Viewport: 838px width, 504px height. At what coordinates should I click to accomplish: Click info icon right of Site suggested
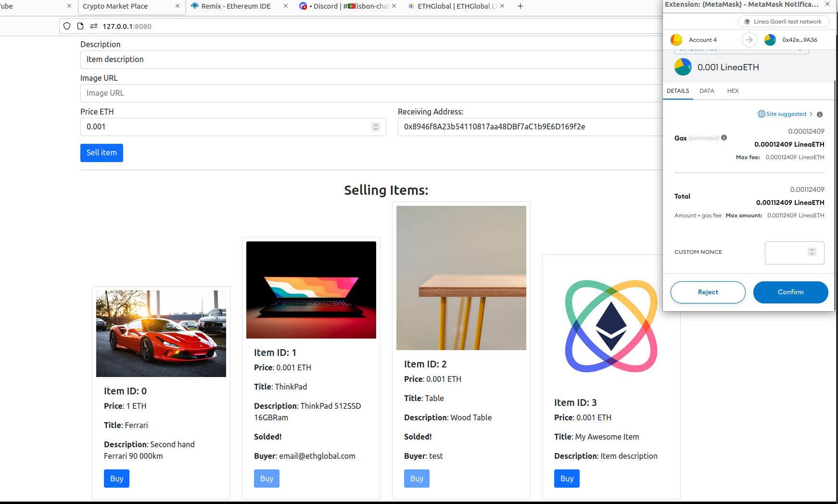(x=820, y=114)
